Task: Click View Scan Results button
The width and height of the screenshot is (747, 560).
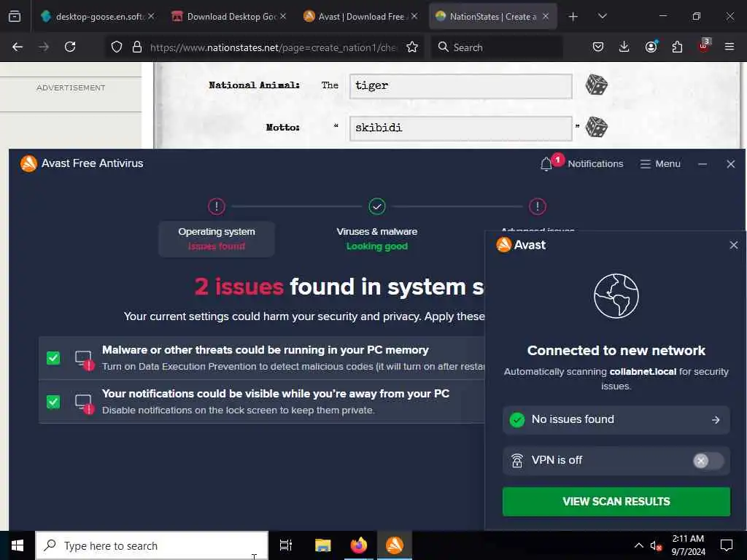Action: pos(616,502)
